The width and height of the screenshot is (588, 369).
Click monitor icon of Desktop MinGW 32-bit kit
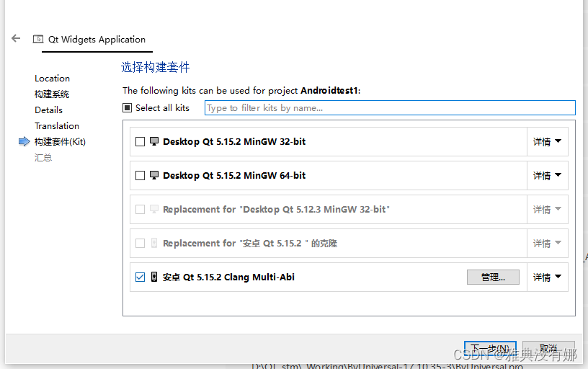click(154, 141)
